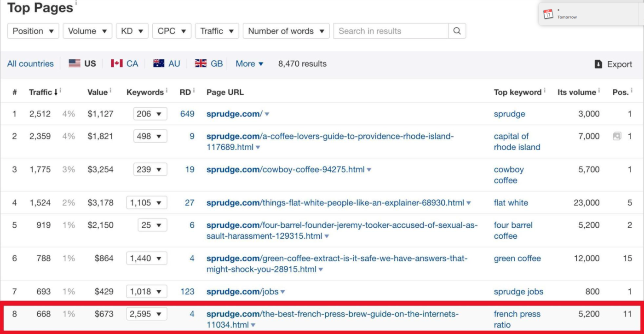The height and width of the screenshot is (334, 644).
Task: Expand the 2,595 keywords dropdown
Action: (x=147, y=314)
